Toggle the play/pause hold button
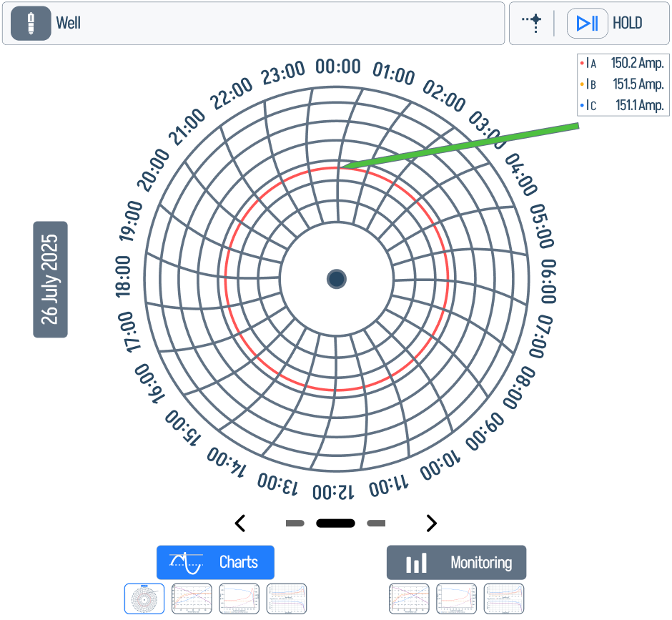 pyautogui.click(x=587, y=23)
